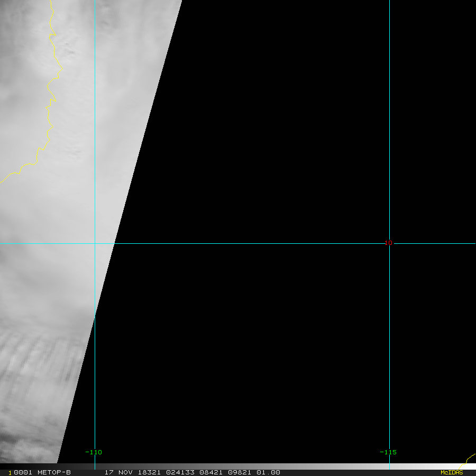Click the 18321 Julian day value

(x=149, y=472)
